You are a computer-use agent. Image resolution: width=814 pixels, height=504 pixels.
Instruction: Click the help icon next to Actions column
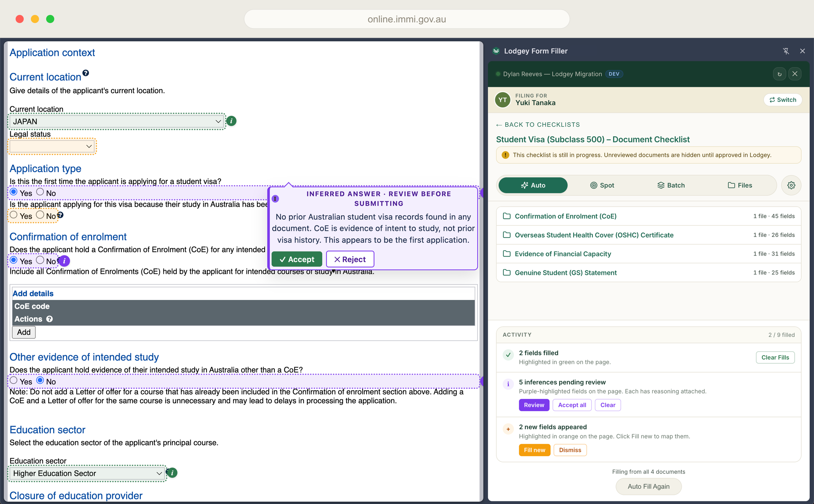pos(50,319)
